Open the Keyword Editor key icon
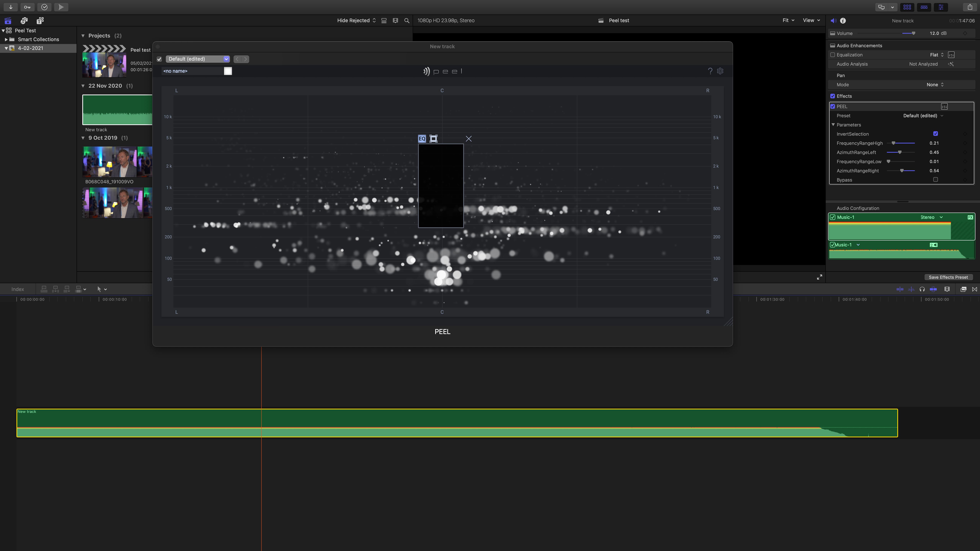This screenshot has height=551, width=980. point(27,7)
